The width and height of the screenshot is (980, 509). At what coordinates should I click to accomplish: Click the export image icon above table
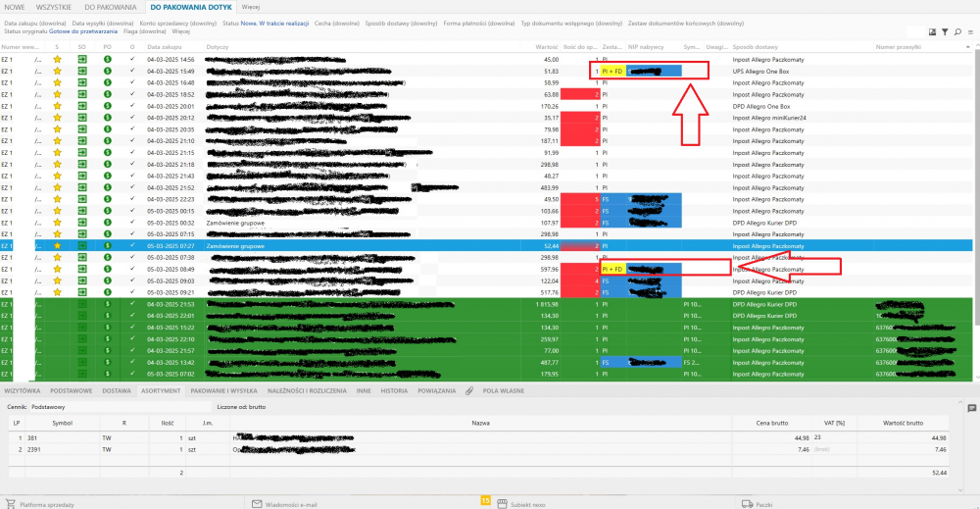(x=932, y=32)
